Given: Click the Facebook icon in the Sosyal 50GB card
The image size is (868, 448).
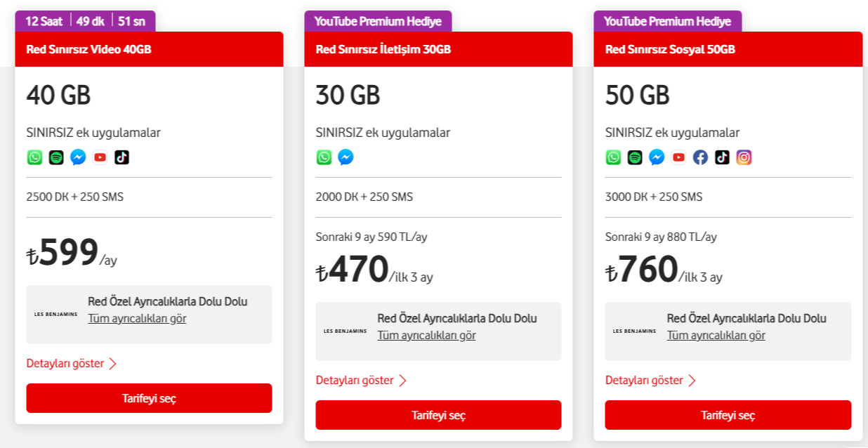Looking at the screenshot, I should coord(700,157).
